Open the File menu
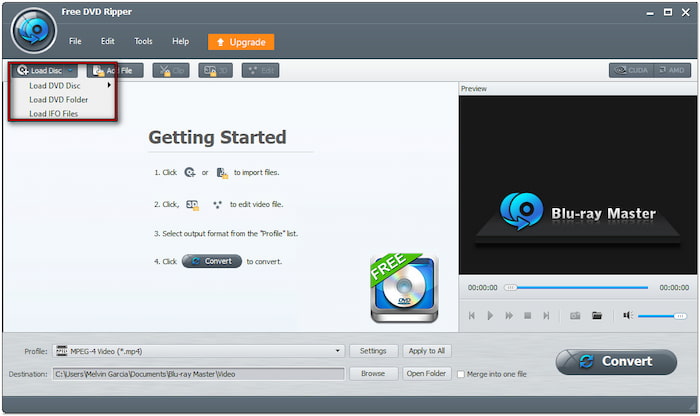This screenshot has width=700, height=416. point(75,41)
